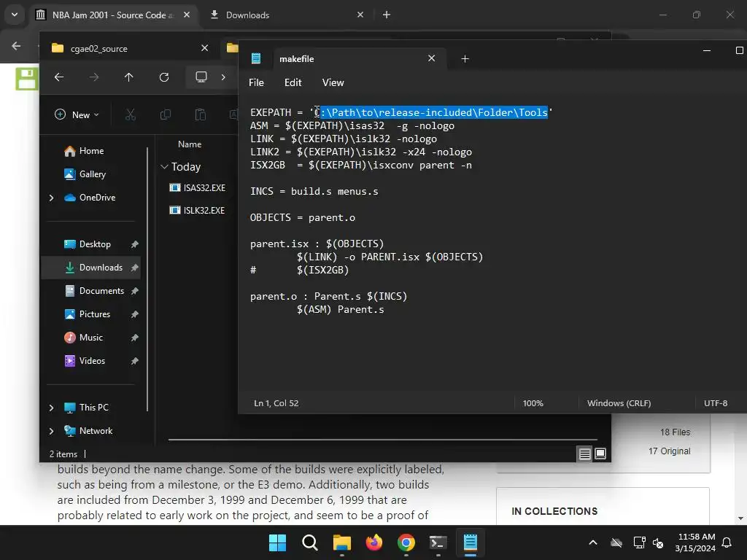Screen dimensions: 747x560
Task: Open a new browser tab
Action: tap(387, 15)
